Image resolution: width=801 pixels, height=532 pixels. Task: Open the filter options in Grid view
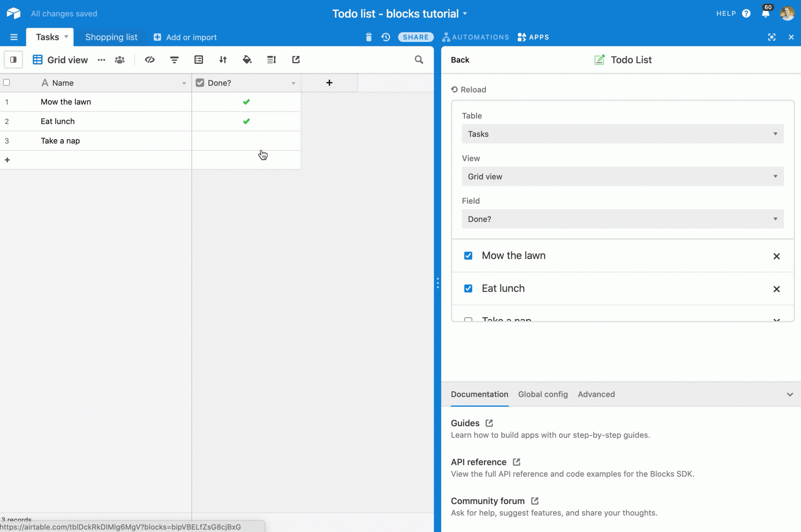coord(174,59)
